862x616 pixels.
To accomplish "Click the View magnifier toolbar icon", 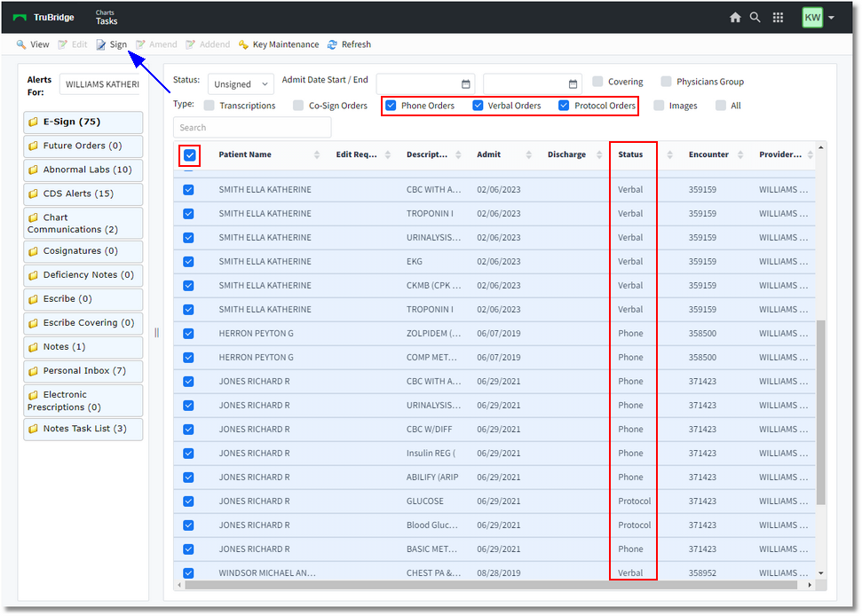I will [21, 44].
